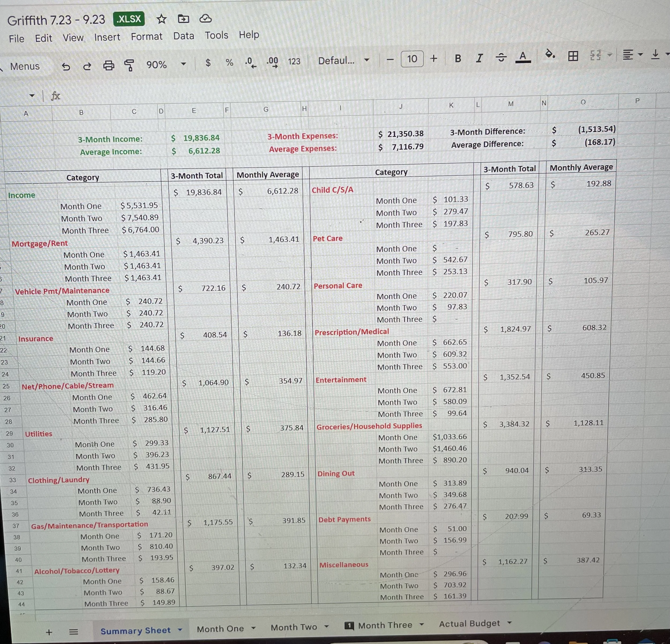Image resolution: width=670 pixels, height=644 pixels.
Task: Click the move to folder icon
Action: 184,19
